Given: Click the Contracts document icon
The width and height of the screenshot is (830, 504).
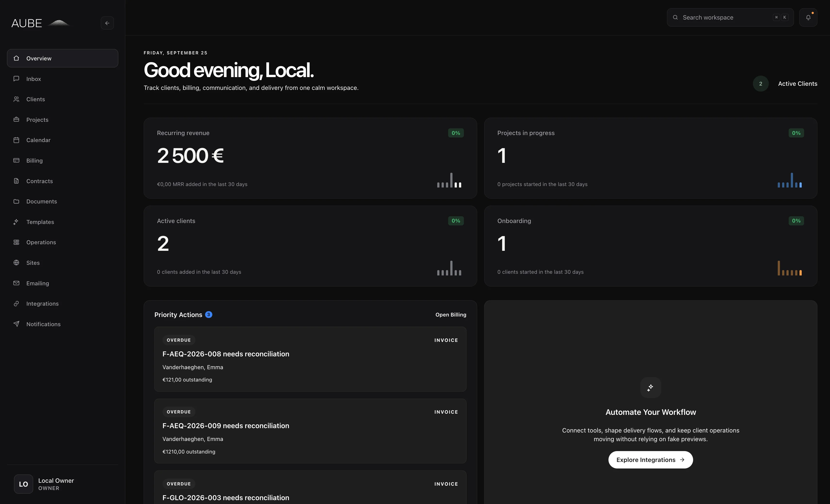Looking at the screenshot, I should tap(16, 181).
